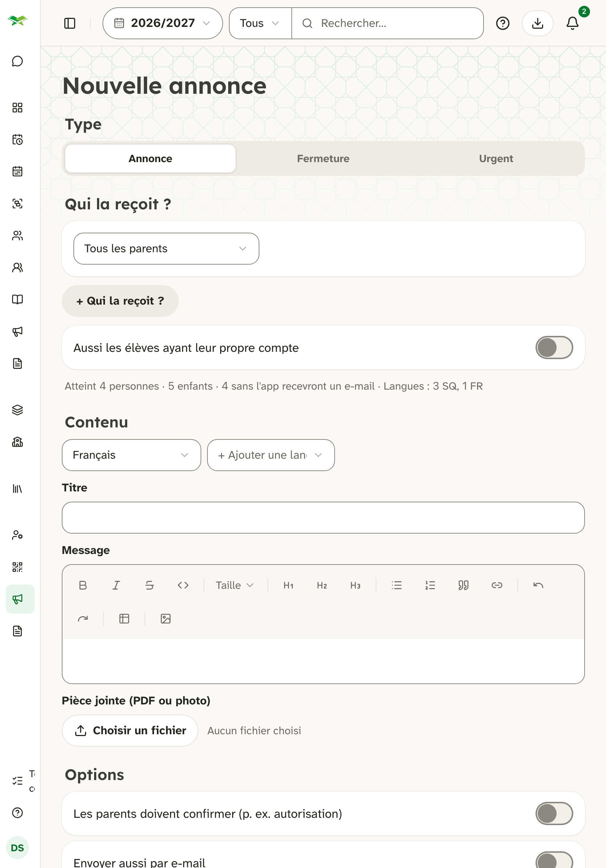Open QR code sidebar icon

(x=17, y=567)
